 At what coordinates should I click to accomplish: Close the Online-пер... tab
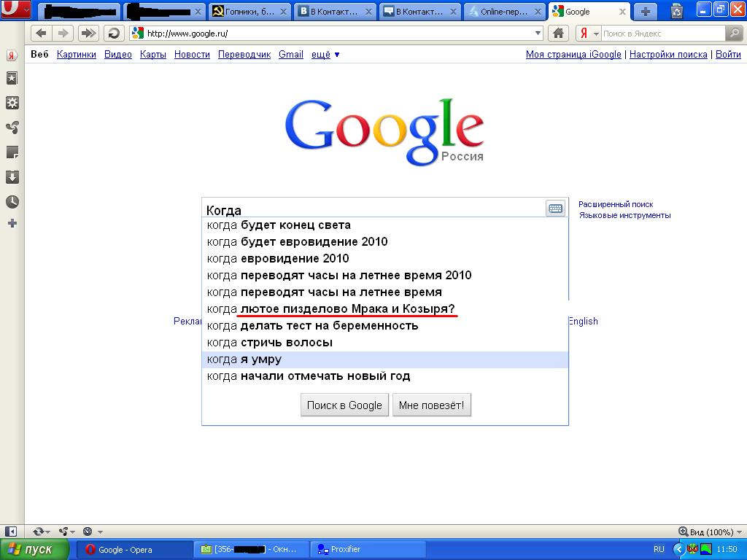(538, 12)
